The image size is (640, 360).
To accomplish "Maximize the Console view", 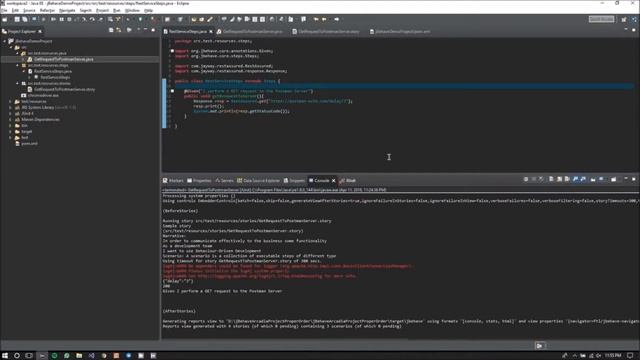I will [634, 179].
